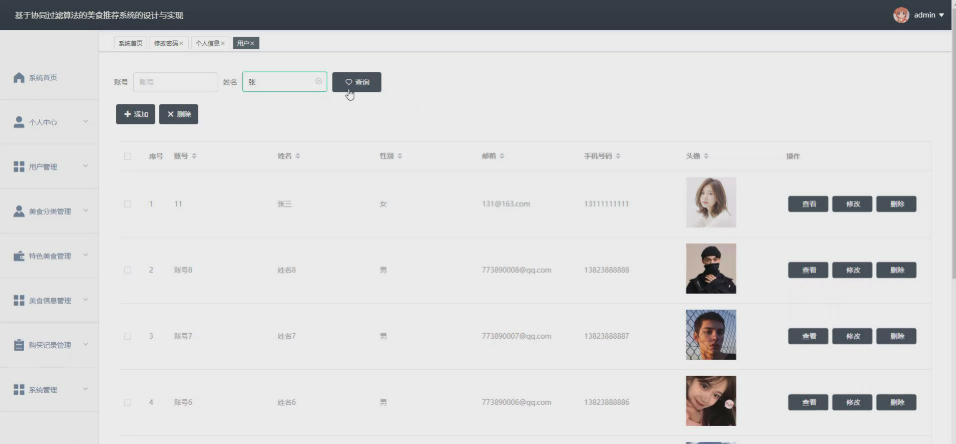Click the grid icon beside 系统管理
956x444 pixels.
pos(19,389)
